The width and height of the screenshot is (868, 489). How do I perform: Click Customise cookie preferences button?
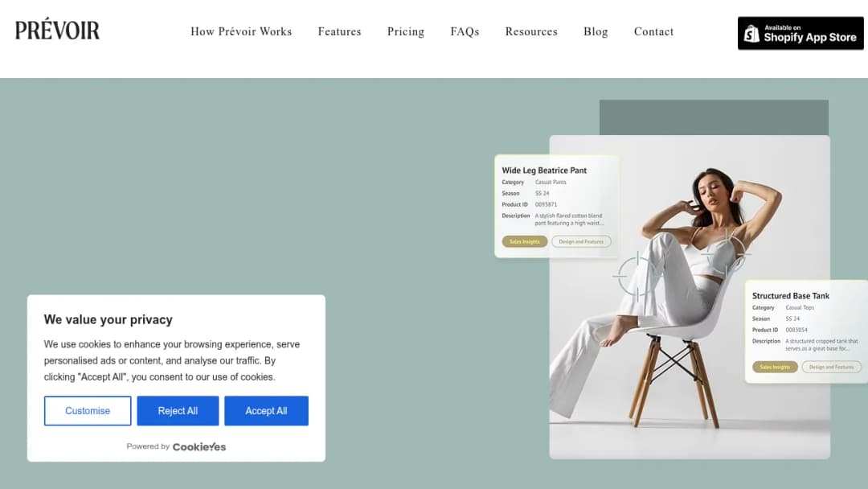point(88,411)
